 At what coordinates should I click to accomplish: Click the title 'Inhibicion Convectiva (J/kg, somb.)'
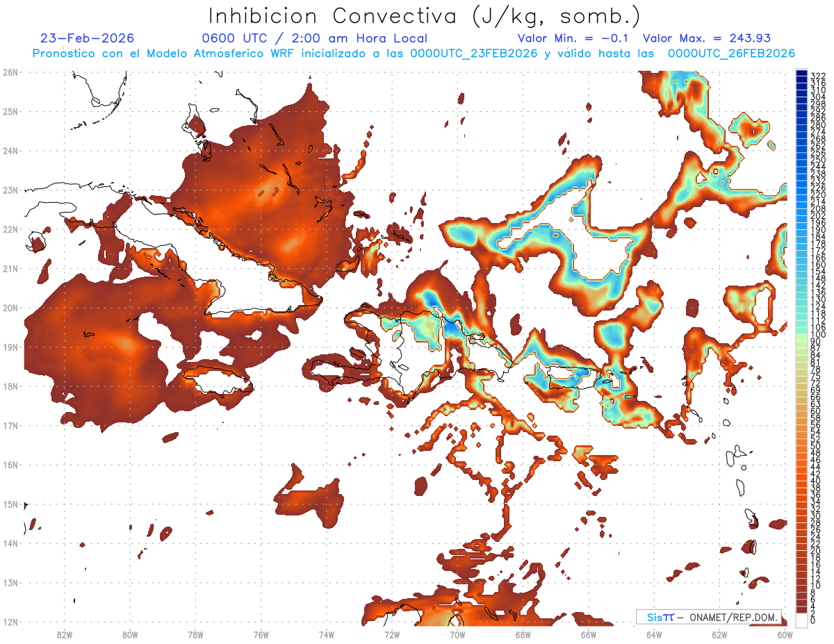(425, 16)
